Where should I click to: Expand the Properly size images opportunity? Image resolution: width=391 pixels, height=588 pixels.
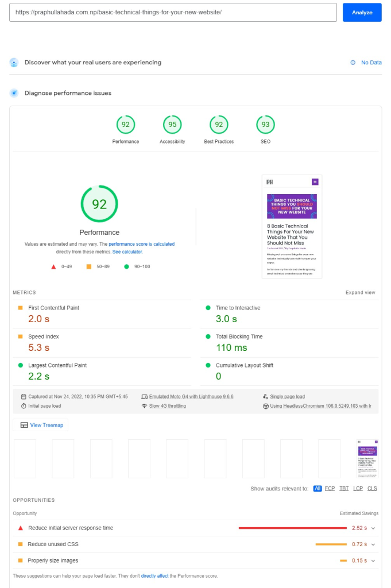coord(373,560)
